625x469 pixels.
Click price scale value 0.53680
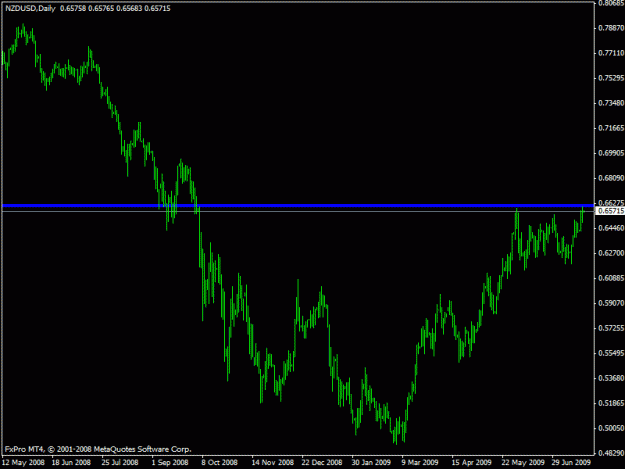click(611, 378)
